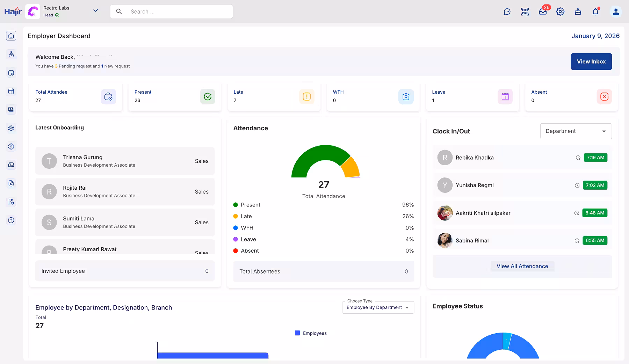The image size is (629, 364).
Task: Select the payroll money icon in the sidebar
Action: pyautogui.click(x=11, y=109)
